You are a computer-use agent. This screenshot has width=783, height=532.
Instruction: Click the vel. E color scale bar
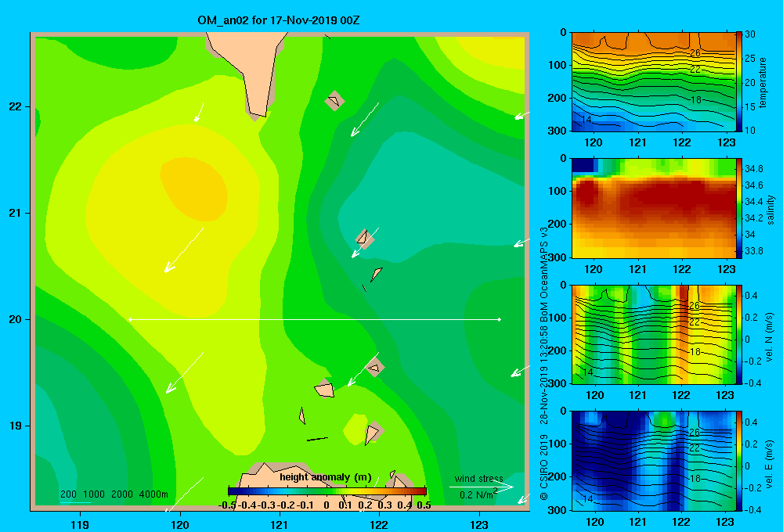[739, 461]
